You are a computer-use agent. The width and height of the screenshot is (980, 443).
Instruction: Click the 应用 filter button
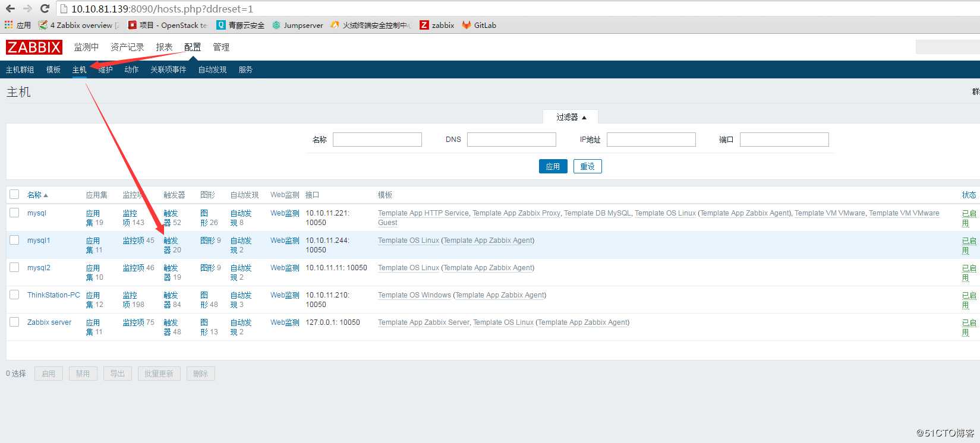[553, 166]
